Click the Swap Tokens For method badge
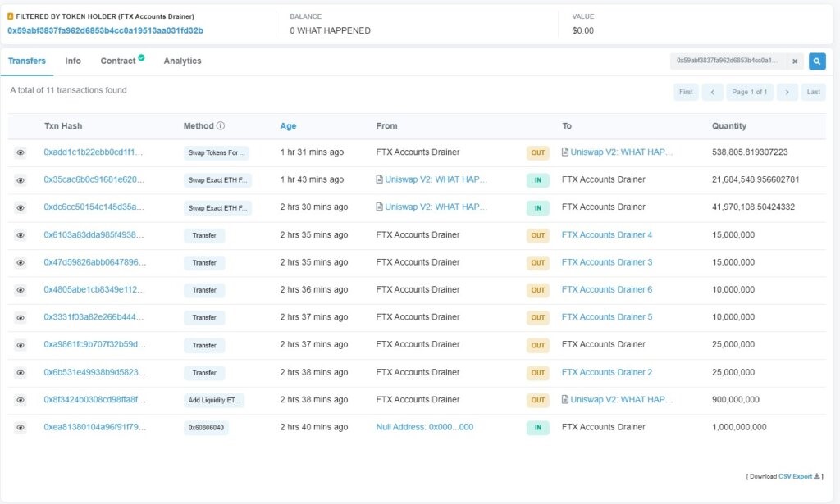 (x=217, y=153)
